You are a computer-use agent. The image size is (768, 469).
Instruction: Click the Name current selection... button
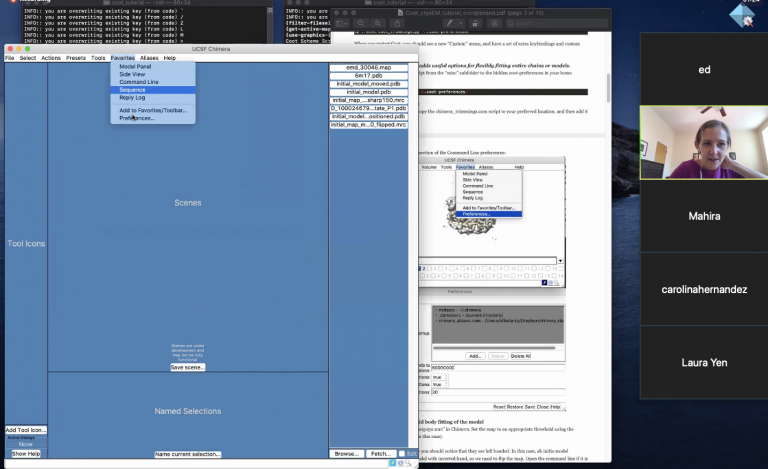click(188, 454)
